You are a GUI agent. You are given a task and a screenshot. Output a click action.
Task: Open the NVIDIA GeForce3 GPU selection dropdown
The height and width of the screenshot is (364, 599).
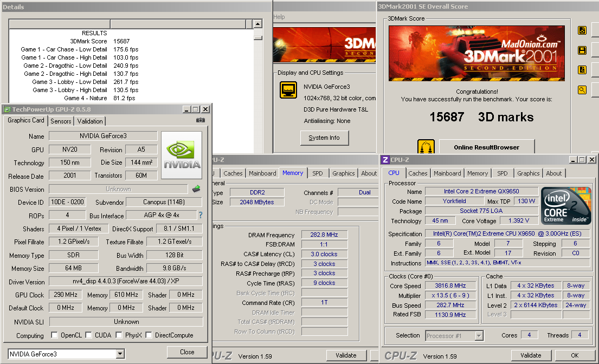click(x=120, y=354)
